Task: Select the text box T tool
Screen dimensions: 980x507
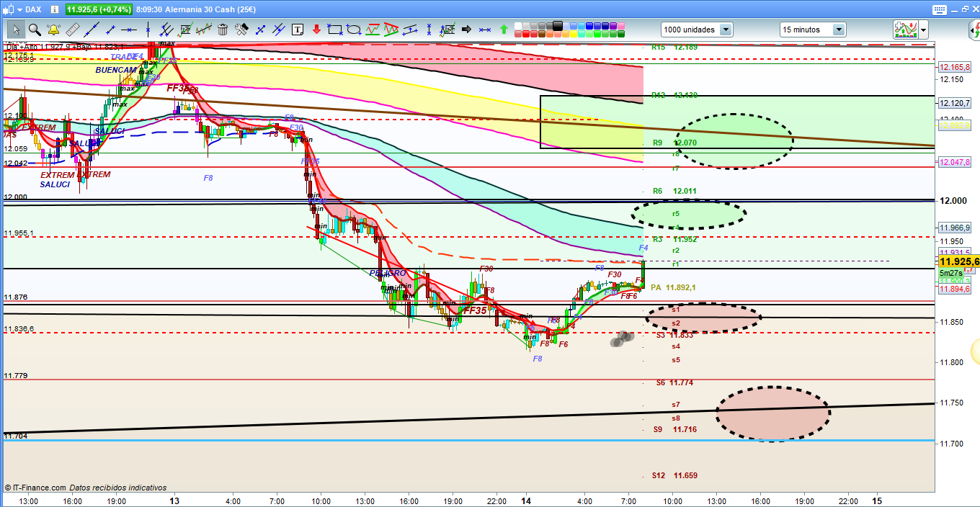Action: coord(298,30)
